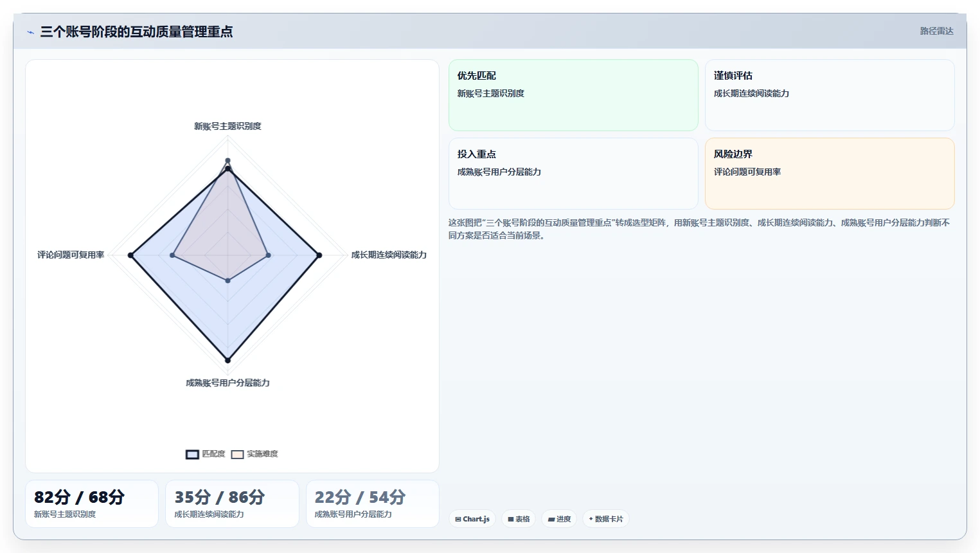Image resolution: width=980 pixels, height=553 pixels.
Task: Select the 82分 / 68分 stat card
Action: tap(92, 503)
